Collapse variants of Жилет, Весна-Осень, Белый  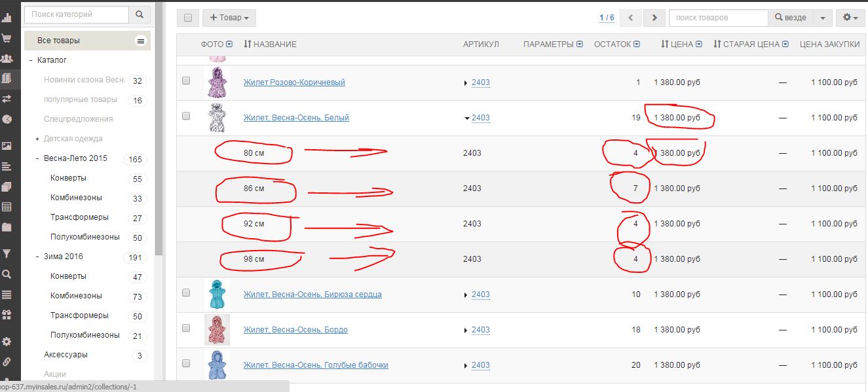click(466, 118)
